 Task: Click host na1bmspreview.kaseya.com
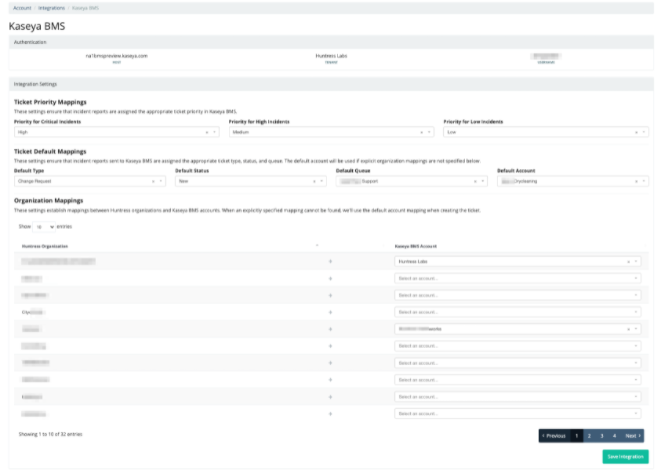pyautogui.click(x=117, y=56)
